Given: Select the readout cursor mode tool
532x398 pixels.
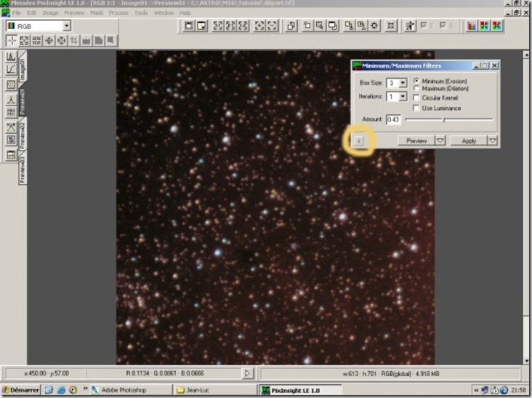Looking at the screenshot, I should (12, 41).
